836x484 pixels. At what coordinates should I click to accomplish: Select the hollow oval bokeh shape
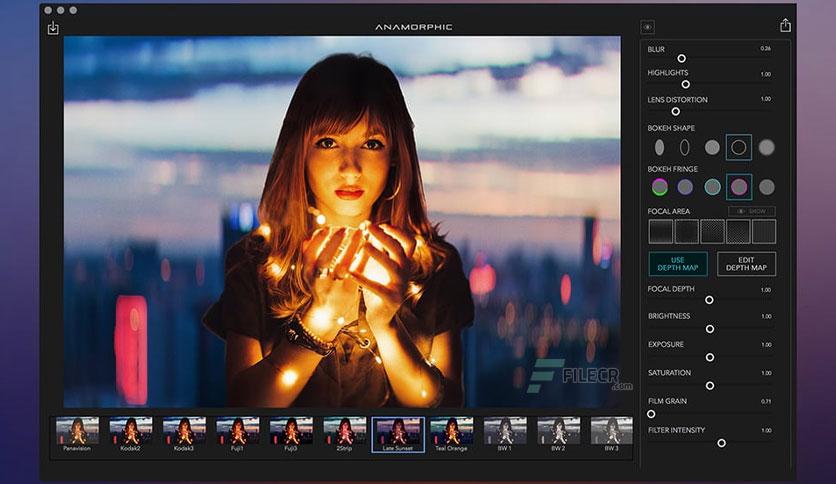point(685,147)
